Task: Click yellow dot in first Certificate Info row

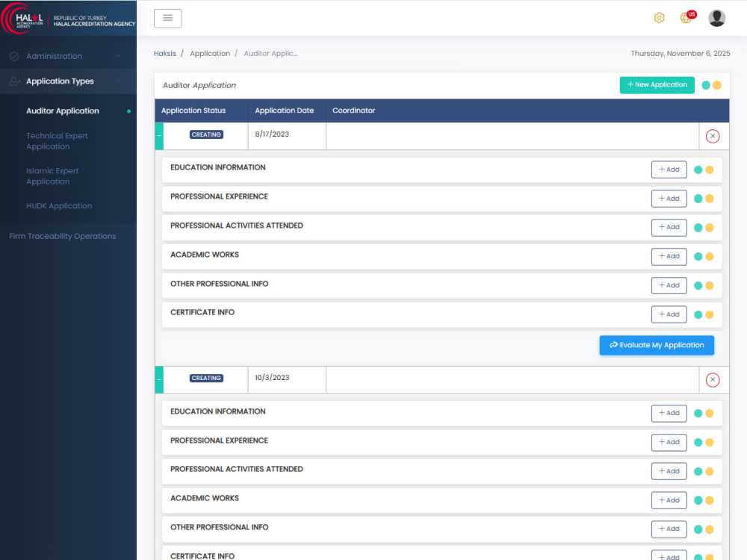Action: [x=710, y=315]
